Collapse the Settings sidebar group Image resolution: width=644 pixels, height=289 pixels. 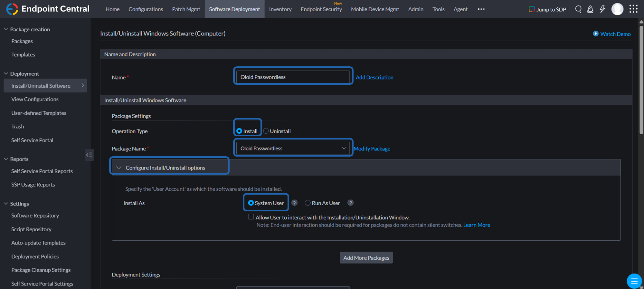(6, 204)
